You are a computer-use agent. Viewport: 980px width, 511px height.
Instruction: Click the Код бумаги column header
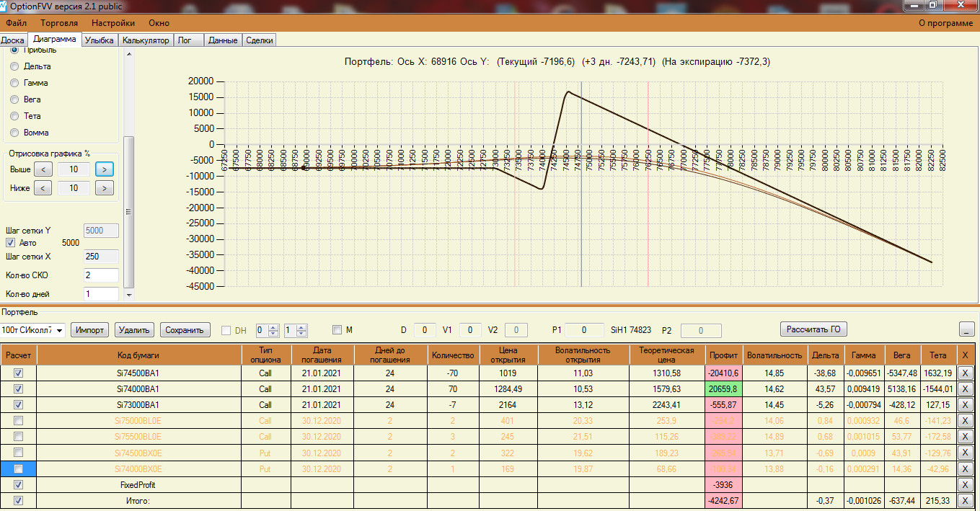(138, 355)
